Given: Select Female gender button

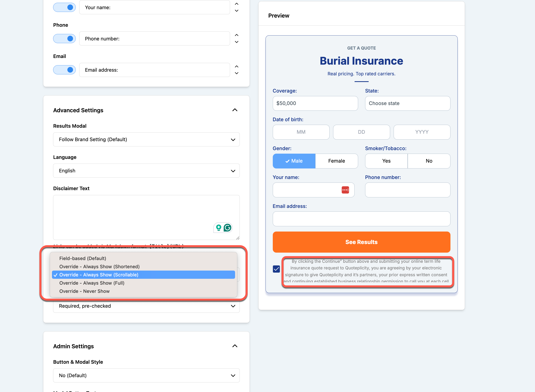Looking at the screenshot, I should click(x=336, y=161).
